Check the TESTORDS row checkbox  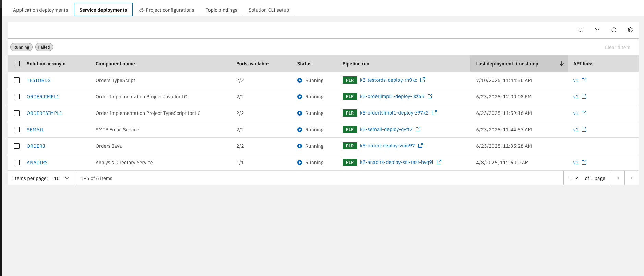pyautogui.click(x=17, y=80)
